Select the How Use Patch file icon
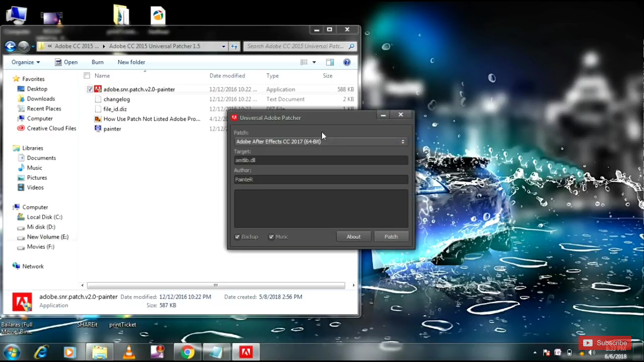Viewport: 644px width, 362px height. click(98, 119)
